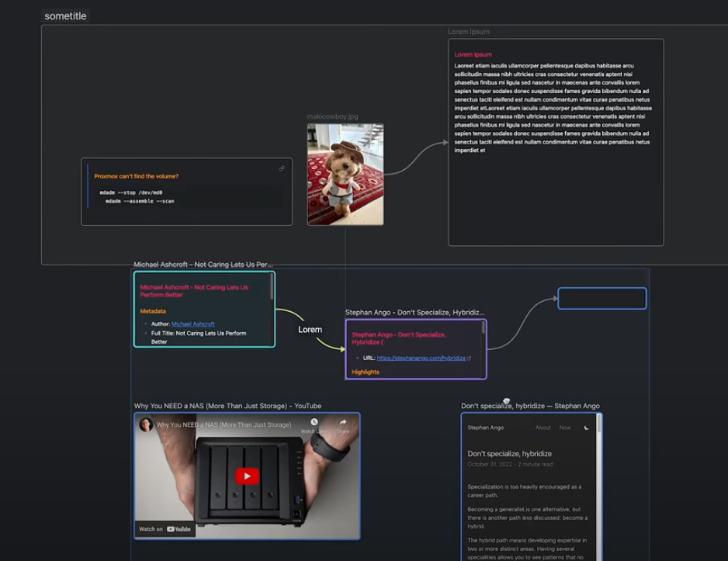Click the red Lorem Ipsum heading

click(x=473, y=55)
